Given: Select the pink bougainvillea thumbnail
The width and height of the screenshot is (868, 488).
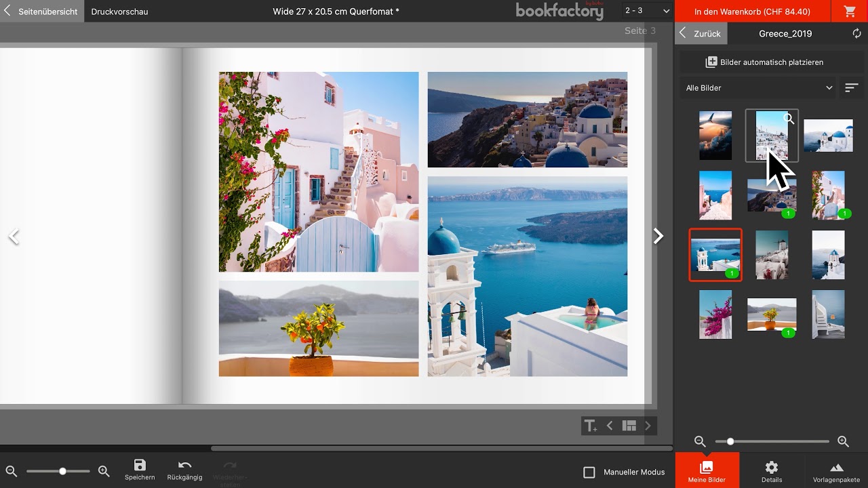Looking at the screenshot, I should coord(715,314).
